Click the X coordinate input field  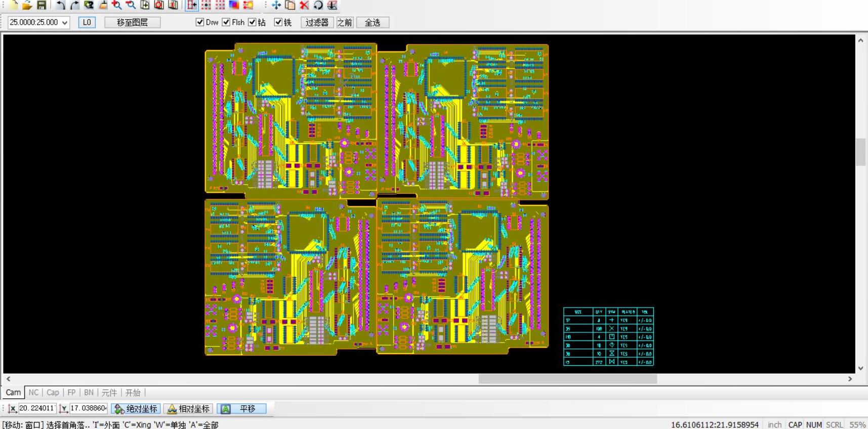[37, 408]
